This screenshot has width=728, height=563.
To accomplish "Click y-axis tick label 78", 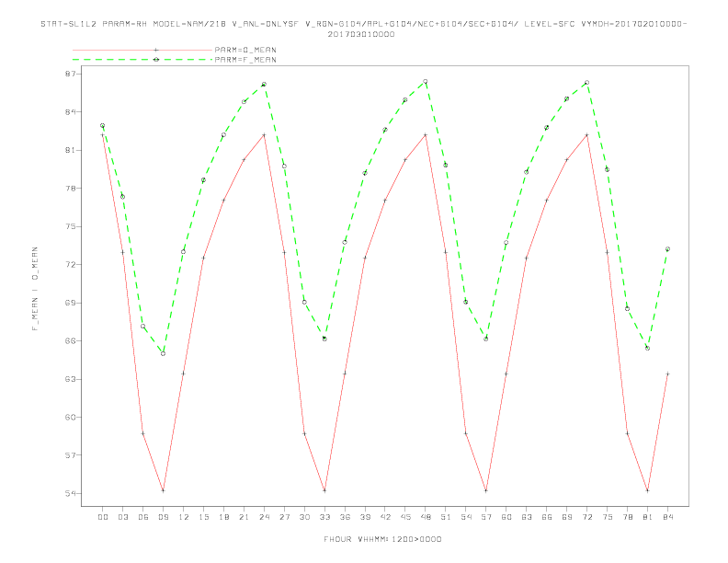I will click(x=71, y=189).
